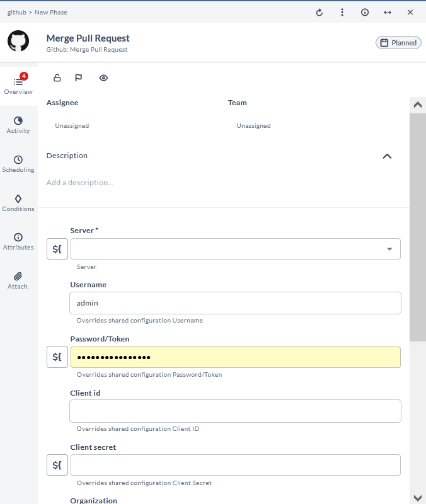
Task: Switch to the Activity tab
Action: point(18,125)
